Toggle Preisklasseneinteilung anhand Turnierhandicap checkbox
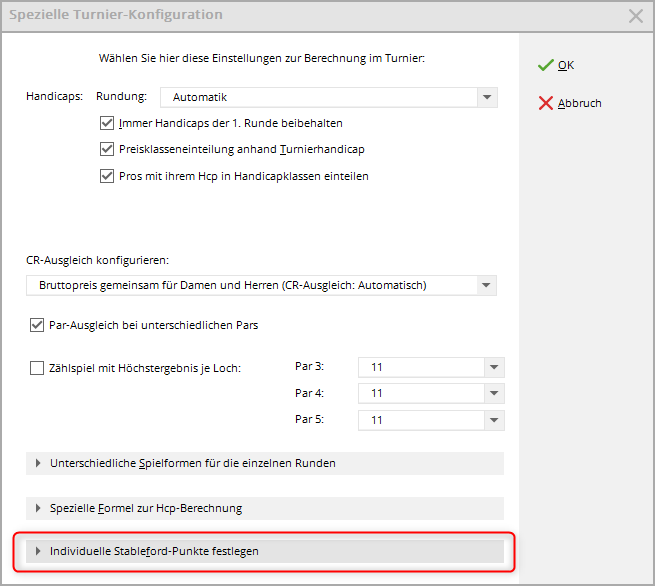This screenshot has height=586, width=655. 108,150
